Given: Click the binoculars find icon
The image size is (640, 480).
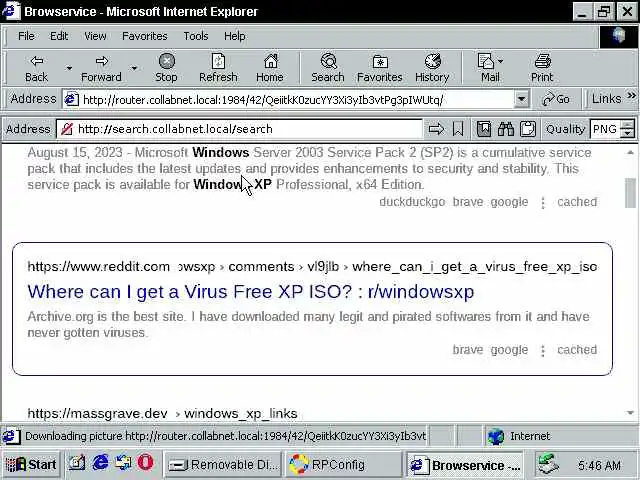Looking at the screenshot, I should click(x=506, y=129).
